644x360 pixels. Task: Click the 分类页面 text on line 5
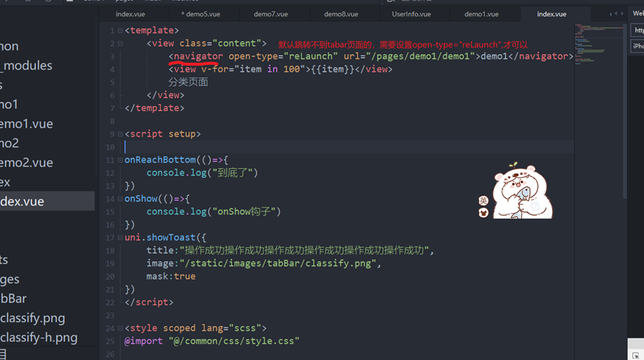[188, 82]
